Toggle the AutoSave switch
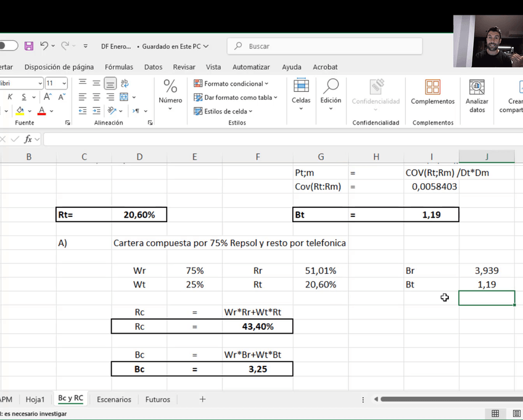The width and height of the screenshot is (523, 420). [x=8, y=46]
